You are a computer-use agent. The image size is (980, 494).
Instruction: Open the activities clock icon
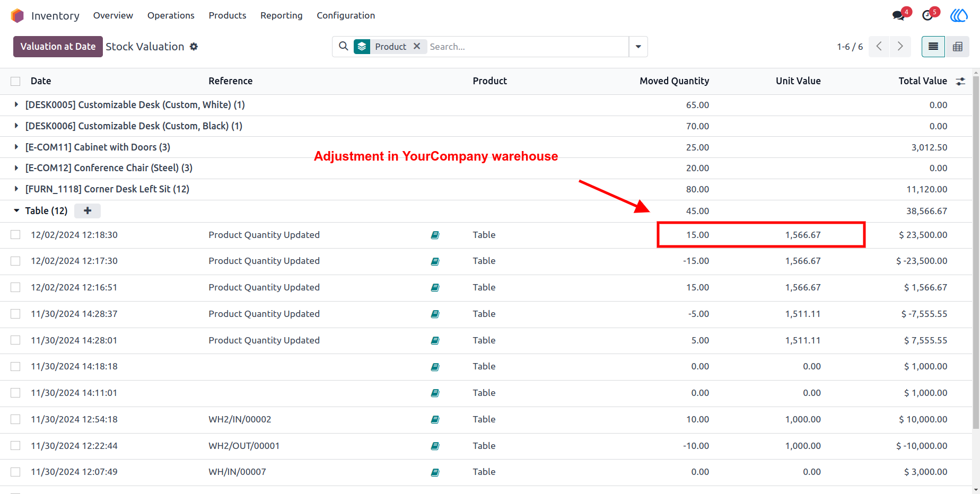pyautogui.click(x=927, y=15)
